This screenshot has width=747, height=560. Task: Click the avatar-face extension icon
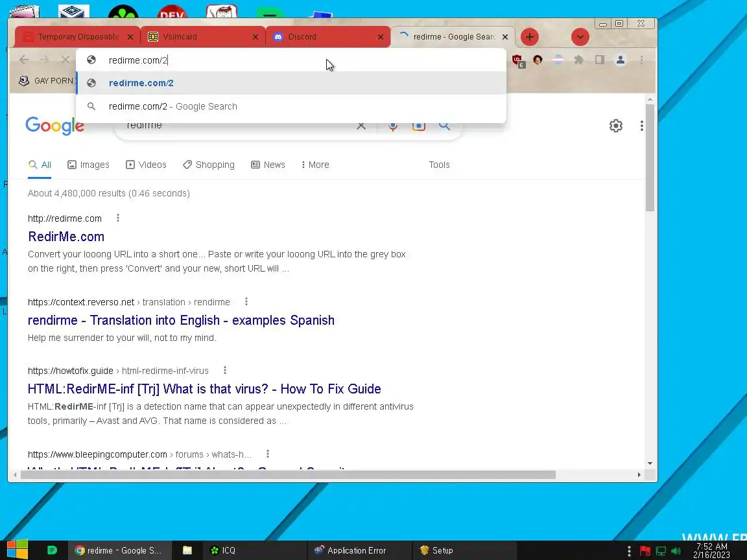[538, 60]
